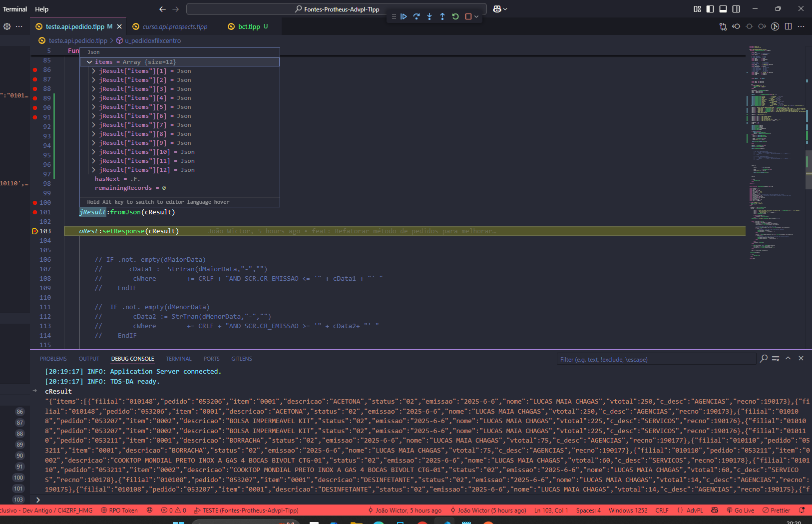Open side bar more actions ellipsis
Screen dimensions: 812x524
point(19,26)
